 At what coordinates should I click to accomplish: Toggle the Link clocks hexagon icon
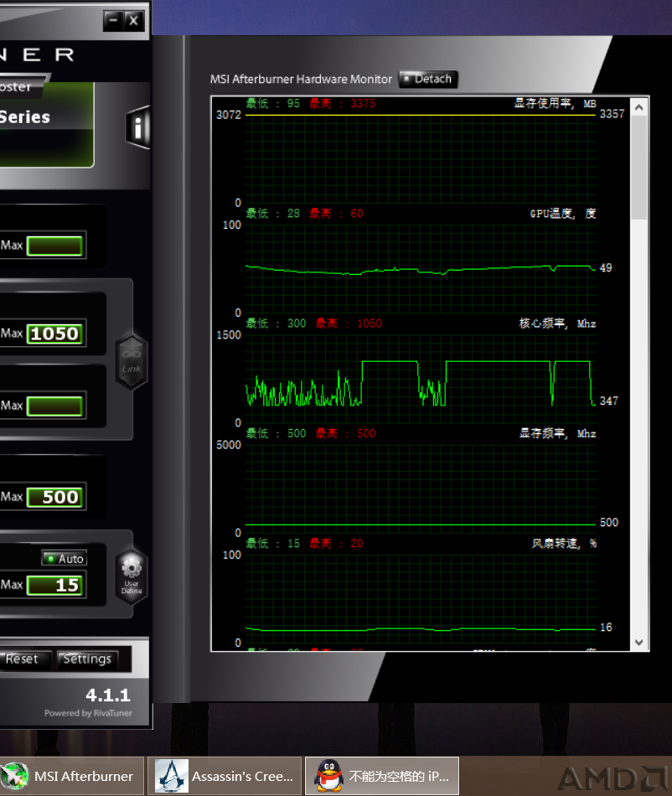(132, 362)
